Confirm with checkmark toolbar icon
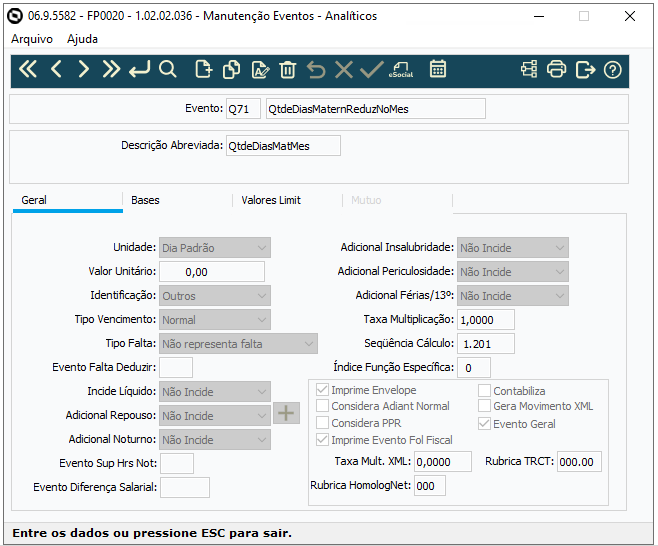This screenshot has height=546, width=658. coord(372,69)
